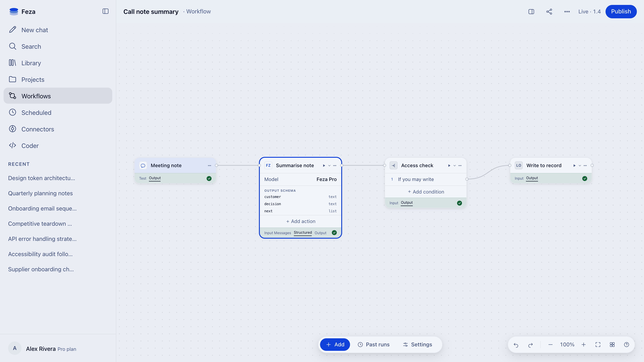The height and width of the screenshot is (362, 644).
Task: Click the Call note summary title
Action: point(151,12)
